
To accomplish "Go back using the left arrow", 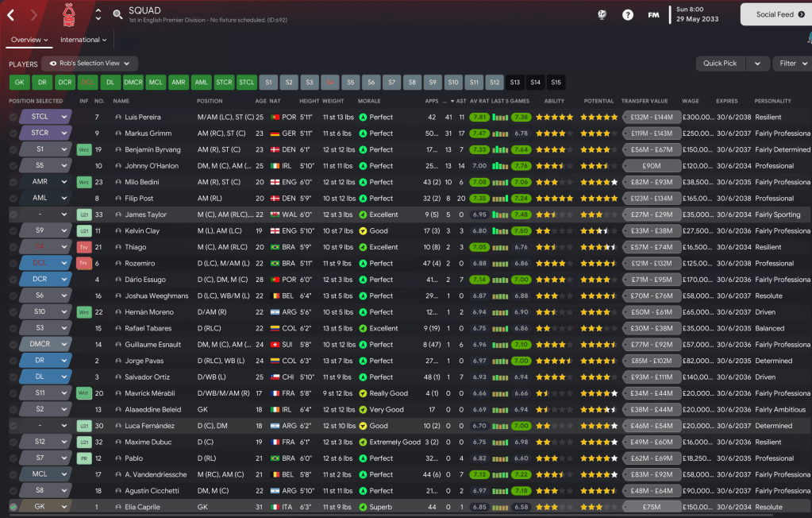I will tap(11, 15).
